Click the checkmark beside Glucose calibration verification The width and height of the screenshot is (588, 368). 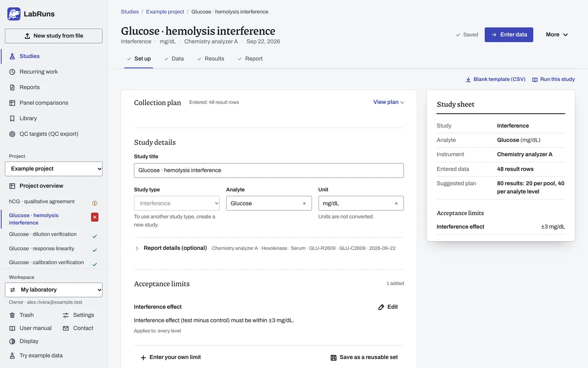[95, 265]
